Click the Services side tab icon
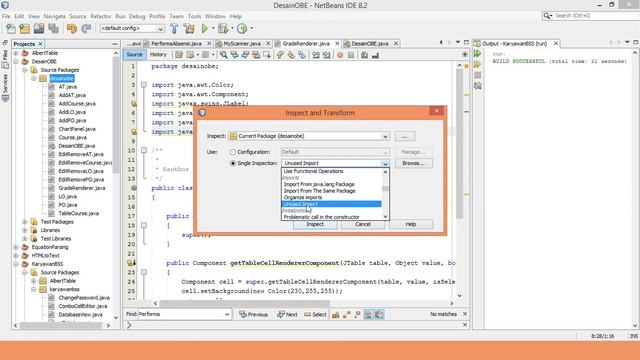 pos(5,98)
